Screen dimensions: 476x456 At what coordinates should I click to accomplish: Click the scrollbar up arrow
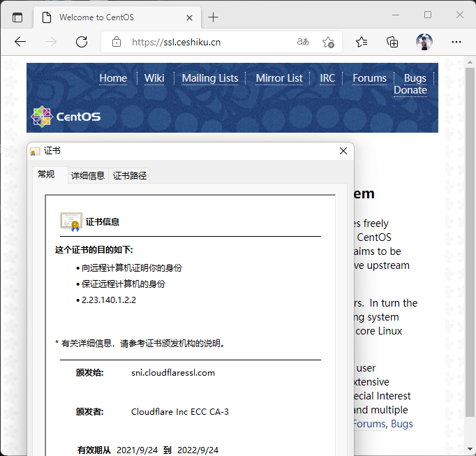[x=470, y=62]
